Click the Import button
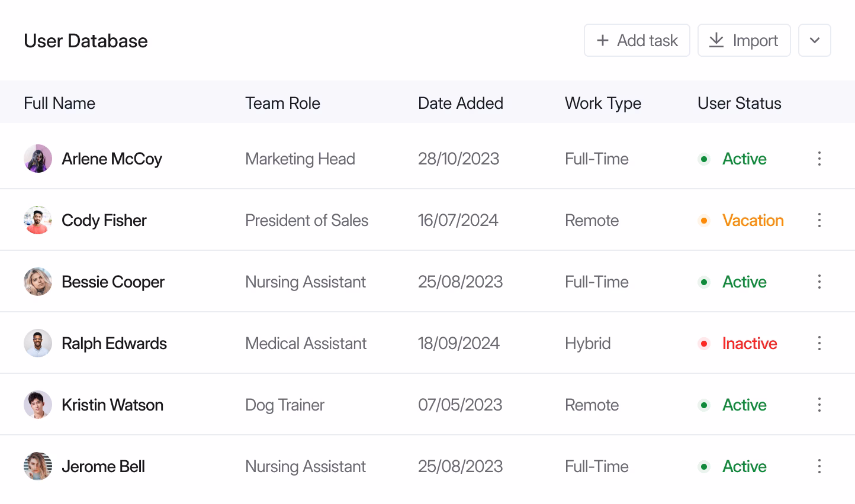Viewport: 855px width, 504px height. click(744, 40)
